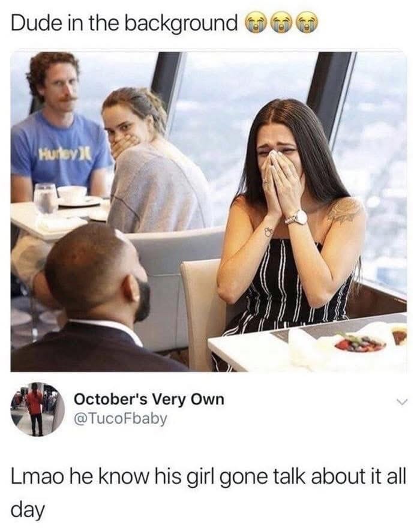This screenshot has width=420, height=528.
Task: Open October's Very Own profile avatar
Action: point(37,409)
